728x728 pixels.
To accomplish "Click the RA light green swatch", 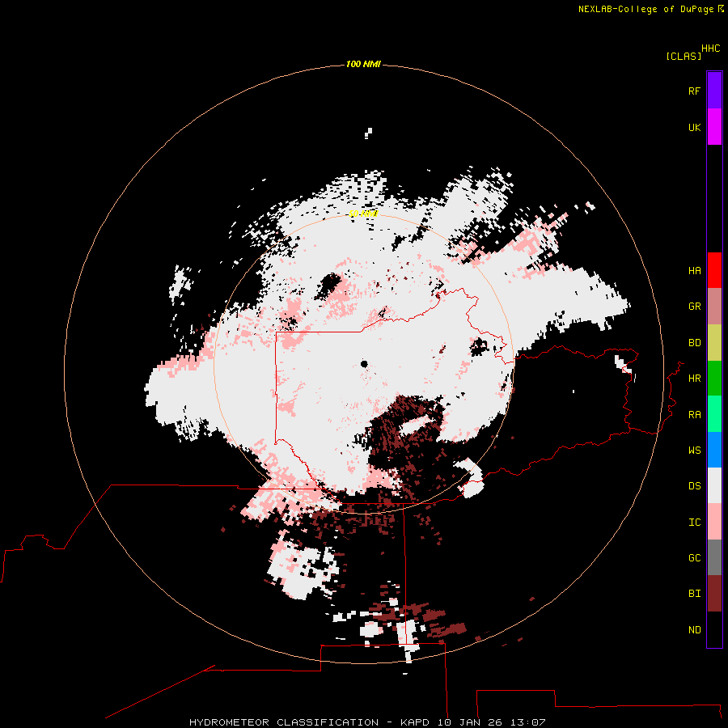I will 714,414.
